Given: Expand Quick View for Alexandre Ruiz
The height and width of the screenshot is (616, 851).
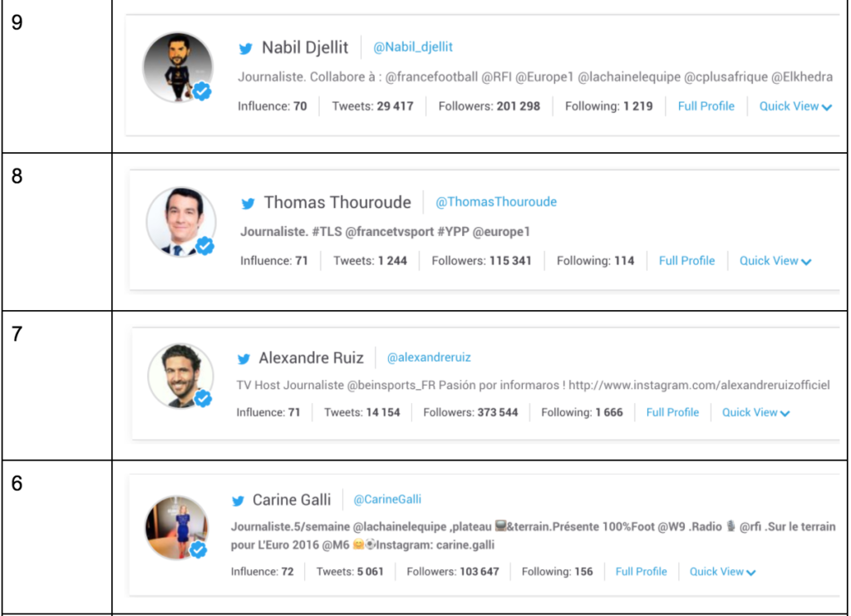Looking at the screenshot, I should (755, 412).
